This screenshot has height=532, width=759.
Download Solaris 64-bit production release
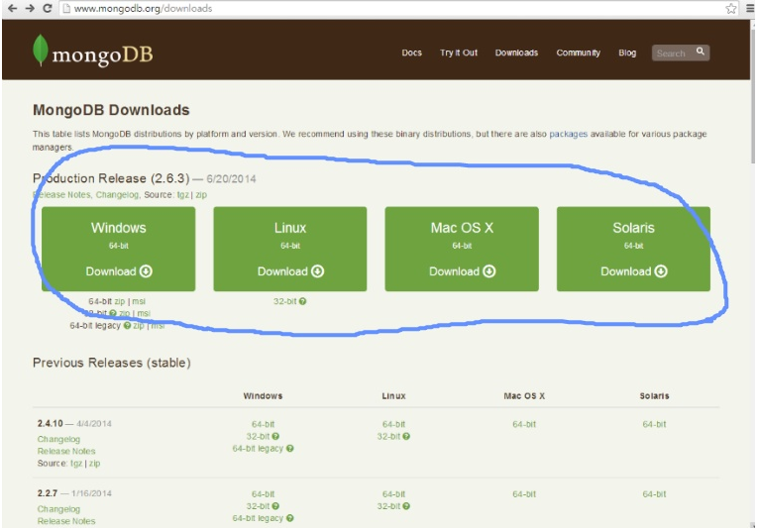pyautogui.click(x=633, y=249)
